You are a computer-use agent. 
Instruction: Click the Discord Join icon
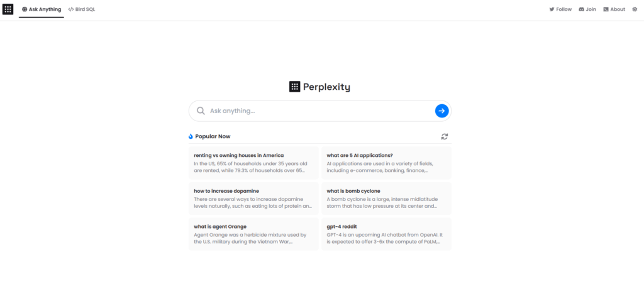pyautogui.click(x=582, y=9)
